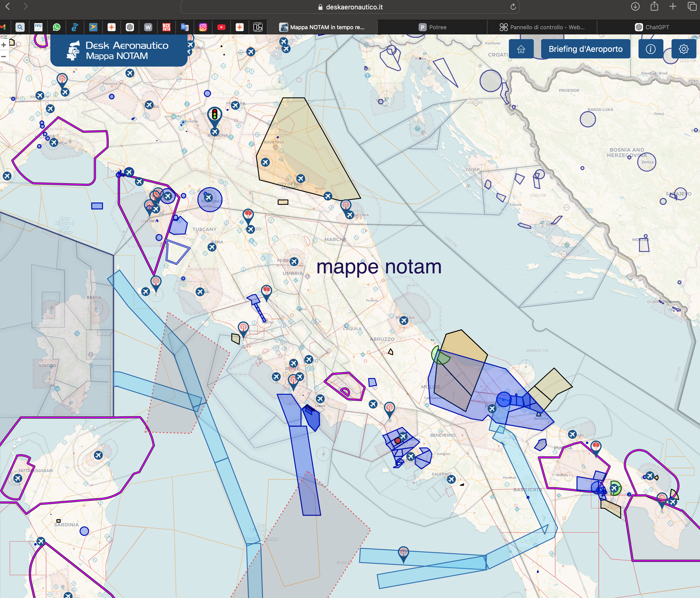Go back with the Safari back arrow

tap(7, 6)
